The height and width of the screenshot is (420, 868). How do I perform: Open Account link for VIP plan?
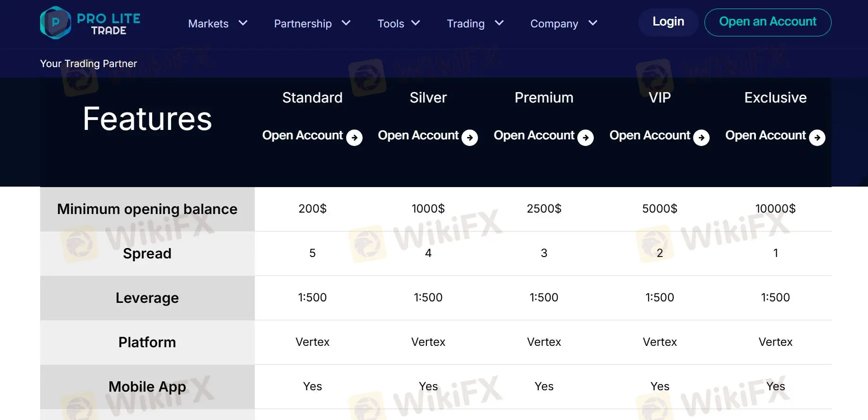click(650, 136)
